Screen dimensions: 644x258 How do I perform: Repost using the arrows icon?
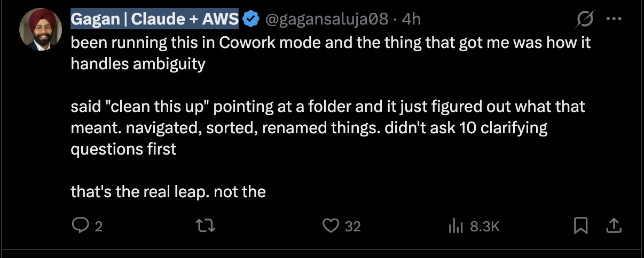[206, 226]
